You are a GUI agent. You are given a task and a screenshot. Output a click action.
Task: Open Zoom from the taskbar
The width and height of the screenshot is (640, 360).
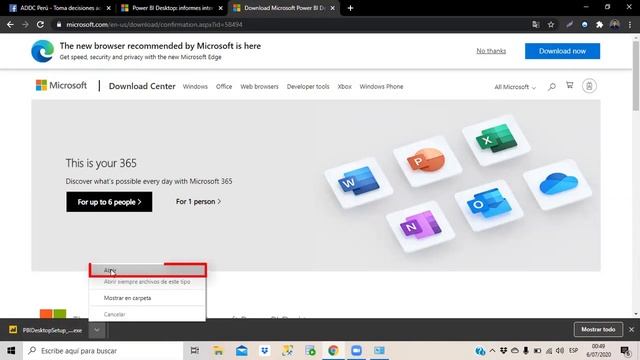coord(356,351)
